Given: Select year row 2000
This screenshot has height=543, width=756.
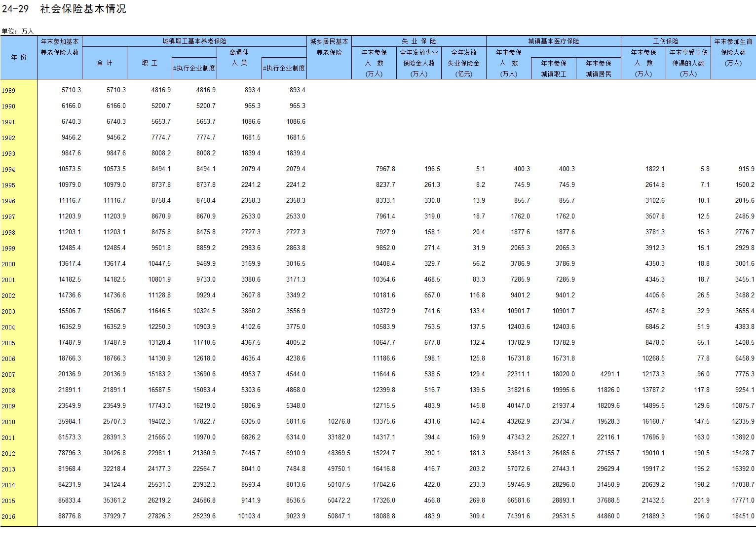Looking at the screenshot, I should click(x=8, y=264).
